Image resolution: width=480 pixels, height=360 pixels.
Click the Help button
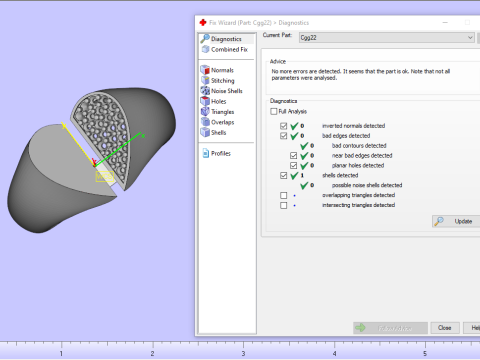coord(472,328)
